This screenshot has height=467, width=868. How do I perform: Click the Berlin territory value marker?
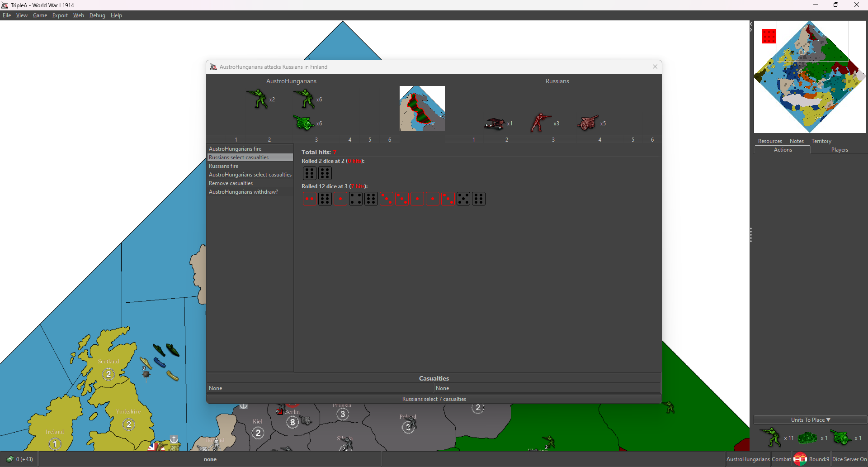292,423
